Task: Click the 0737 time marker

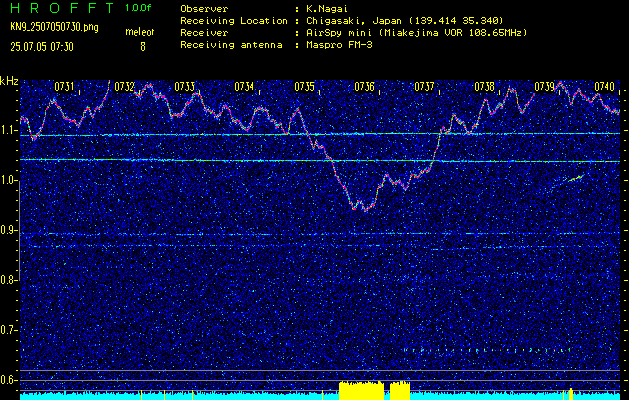Action: pos(424,87)
